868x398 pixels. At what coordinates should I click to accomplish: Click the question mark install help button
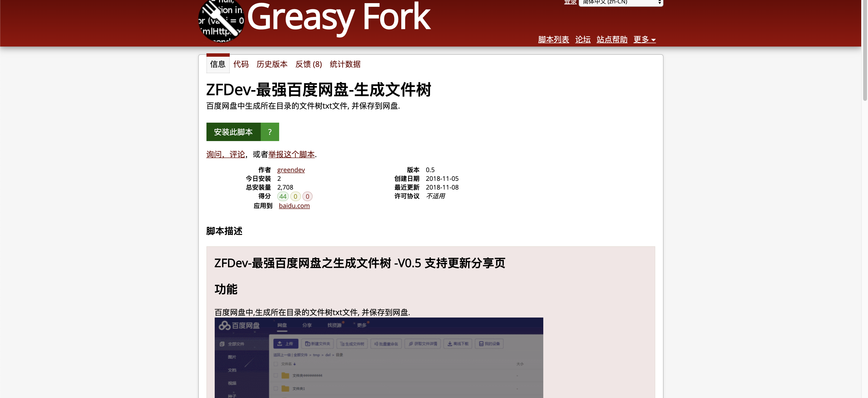pyautogui.click(x=269, y=132)
